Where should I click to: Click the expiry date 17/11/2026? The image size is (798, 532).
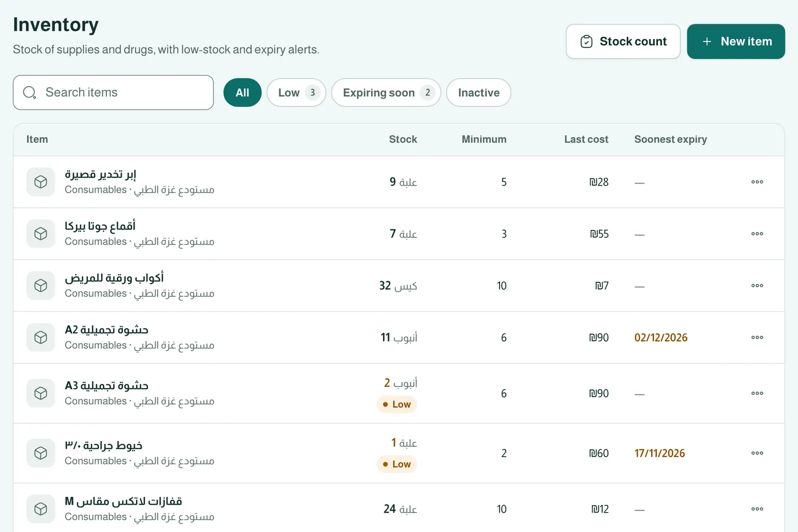[x=659, y=453]
